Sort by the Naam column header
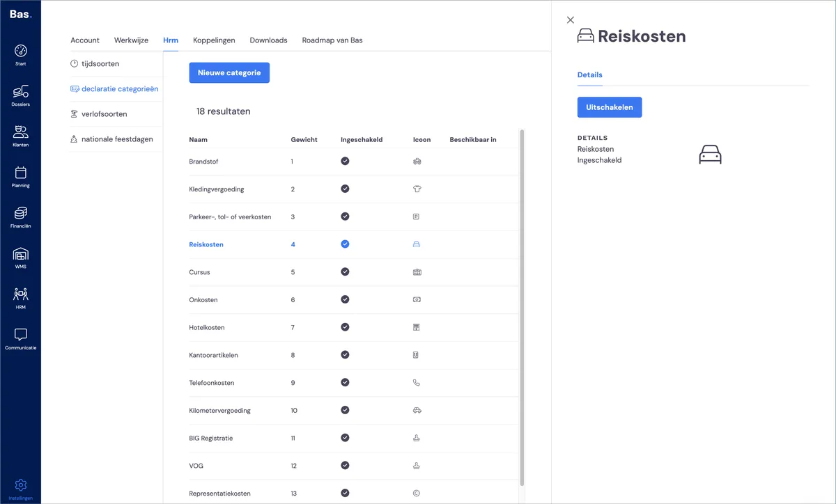 pyautogui.click(x=198, y=139)
